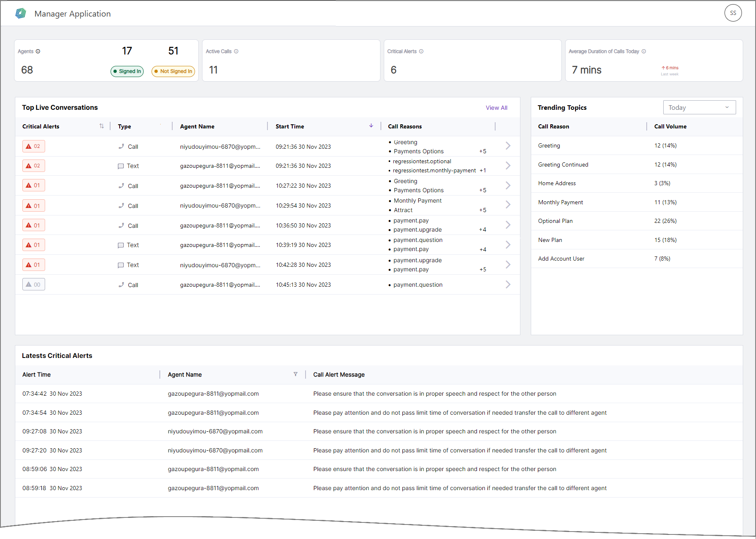Screen dimensions: 756x539
Task: Click the 01 alert badge at 10:27:22
Action: (34, 185)
